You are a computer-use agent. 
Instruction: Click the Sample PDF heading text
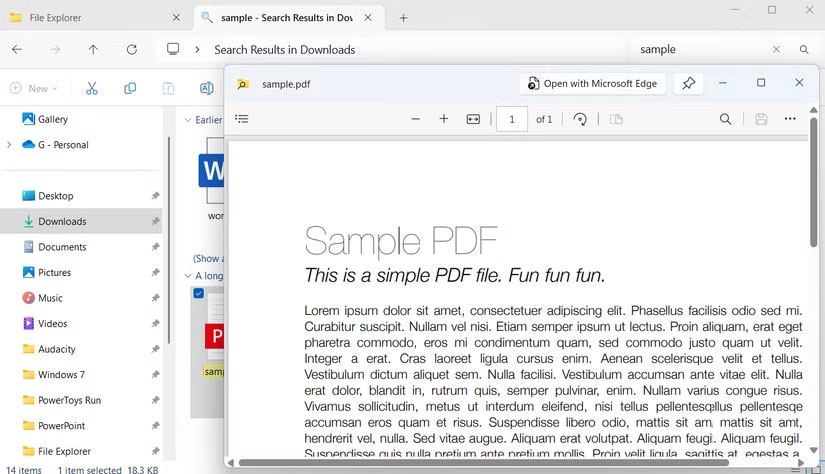pyautogui.click(x=401, y=241)
